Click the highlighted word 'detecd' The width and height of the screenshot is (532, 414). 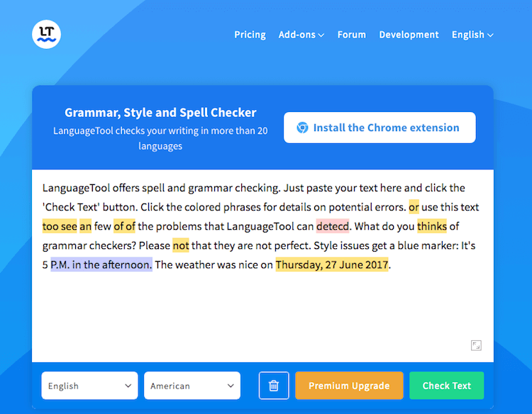pyautogui.click(x=333, y=226)
